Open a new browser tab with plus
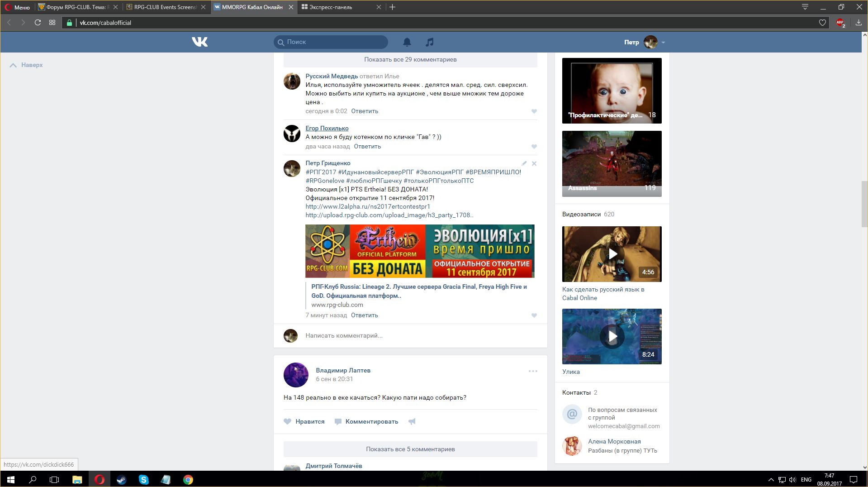This screenshot has width=868, height=487. [x=392, y=7]
